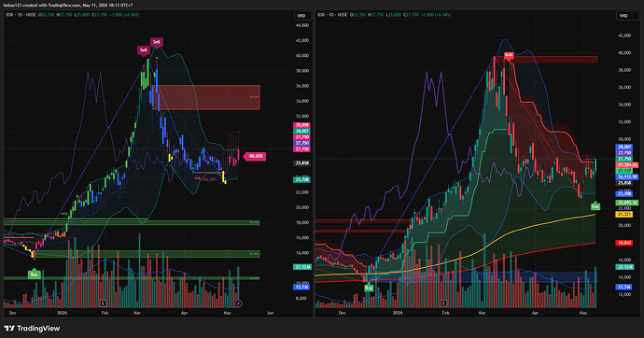The width and height of the screenshot is (644, 338).
Task: Click the purple lightning icon on left chart
Action: tap(238, 303)
